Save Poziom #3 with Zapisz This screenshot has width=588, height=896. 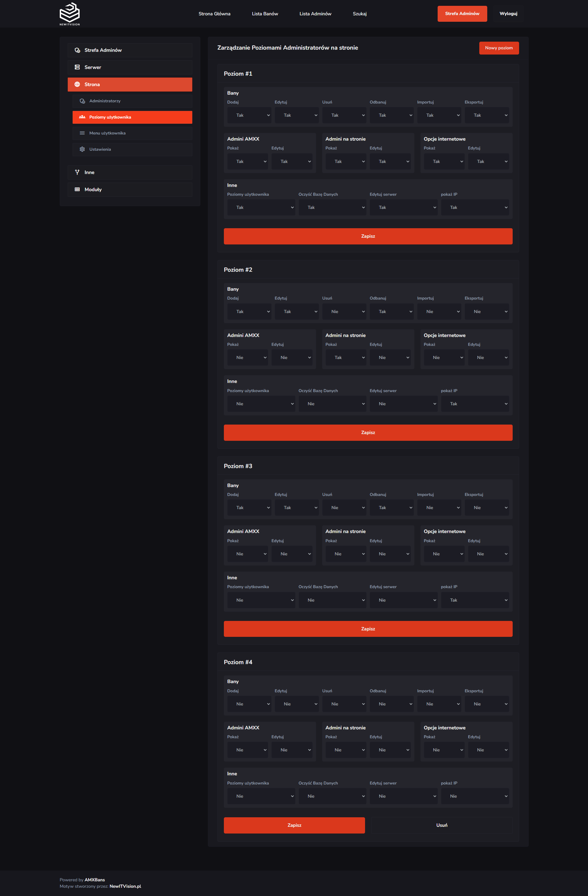click(368, 629)
